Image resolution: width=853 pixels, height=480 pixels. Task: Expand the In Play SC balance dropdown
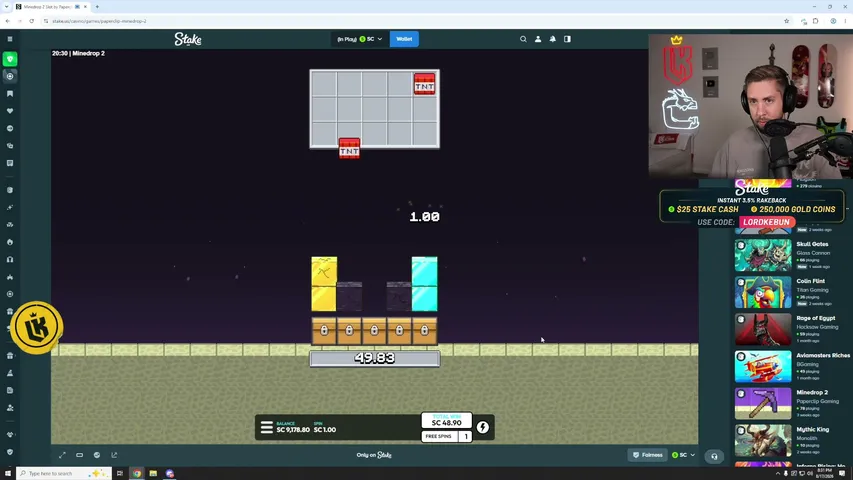(360, 39)
